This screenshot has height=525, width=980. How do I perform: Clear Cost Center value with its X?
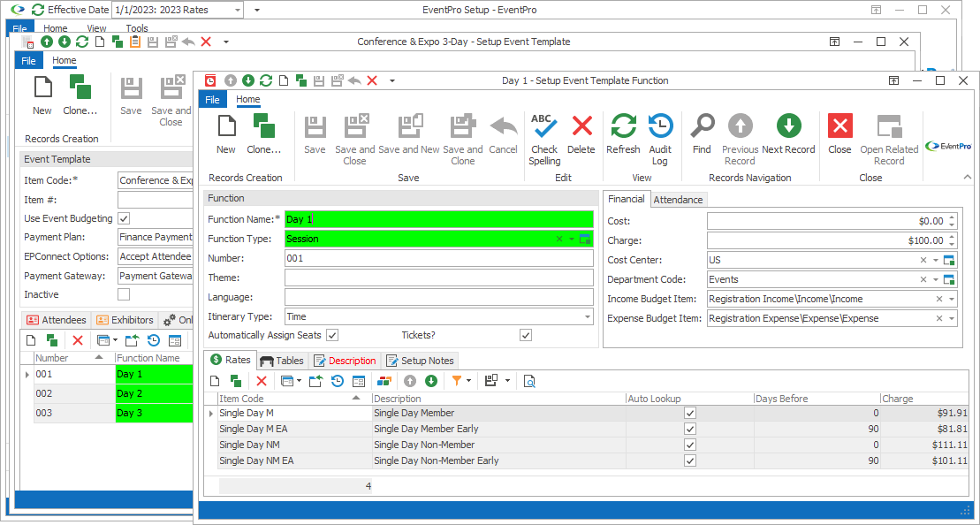point(923,260)
